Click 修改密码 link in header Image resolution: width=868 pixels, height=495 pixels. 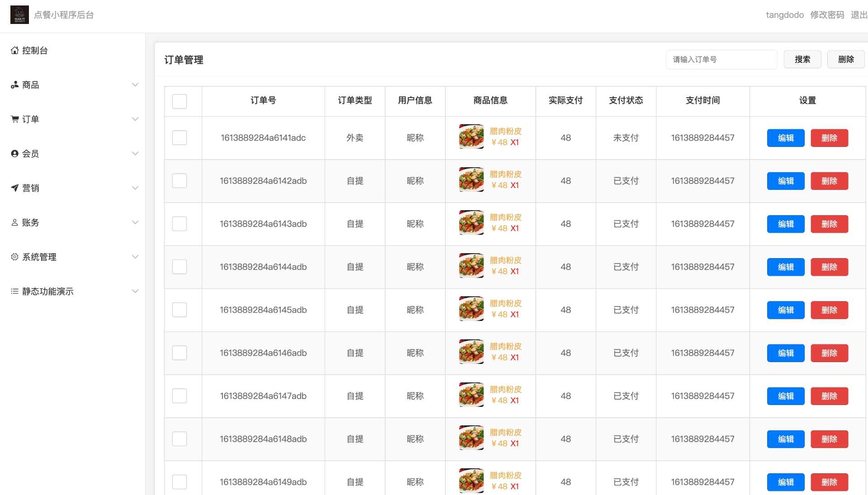click(827, 15)
